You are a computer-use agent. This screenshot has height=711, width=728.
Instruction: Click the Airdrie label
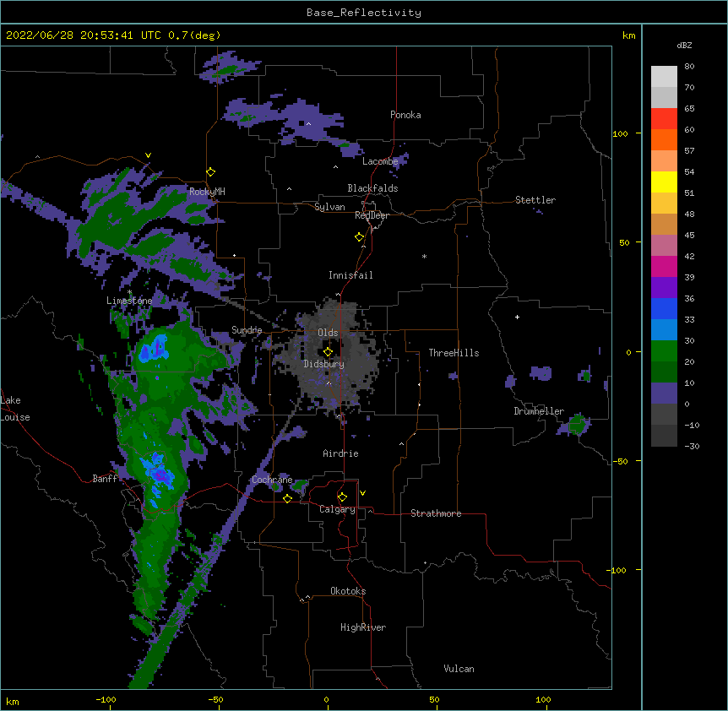[341, 453]
